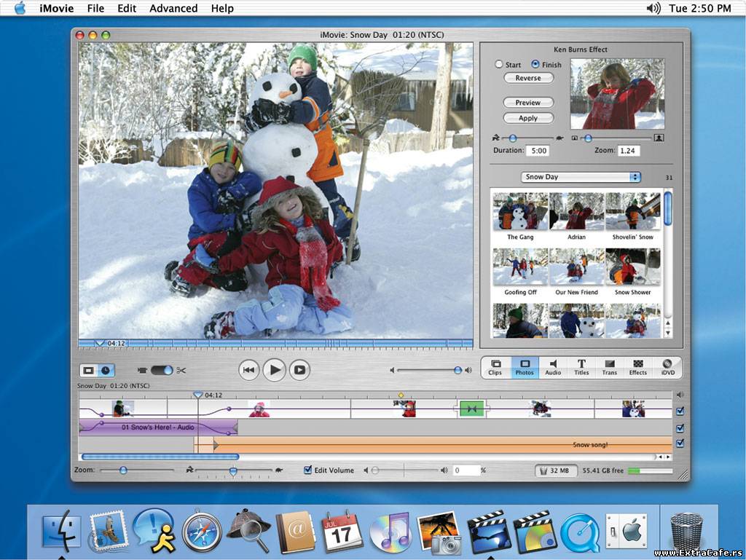
Task: Click the scissors edit mode icon
Action: [x=181, y=370]
